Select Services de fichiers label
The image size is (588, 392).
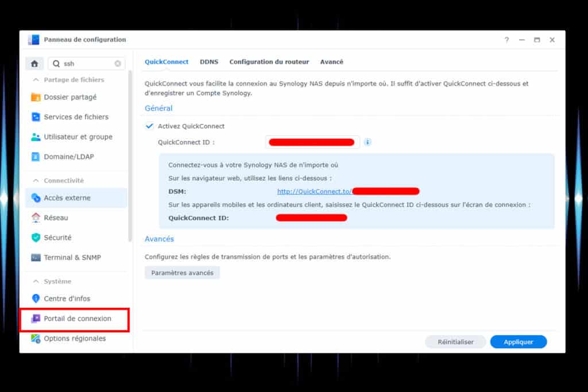coord(76,117)
